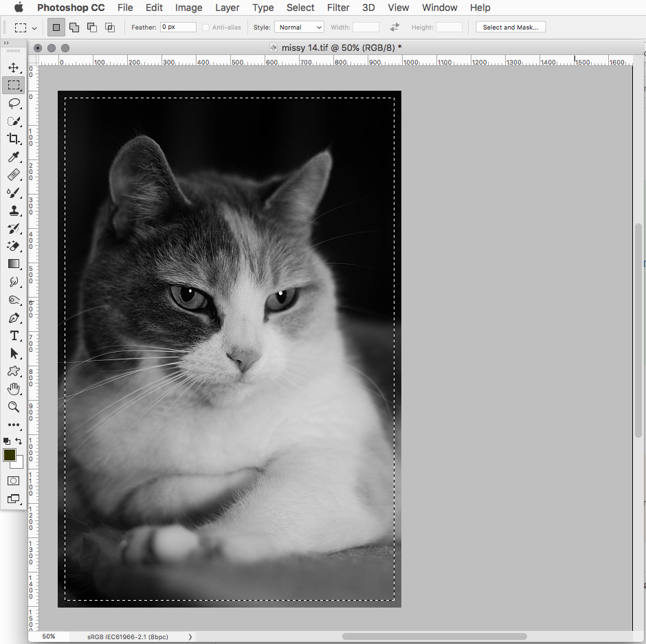This screenshot has width=646, height=644.
Task: Expand the status bar info arrow
Action: click(190, 636)
